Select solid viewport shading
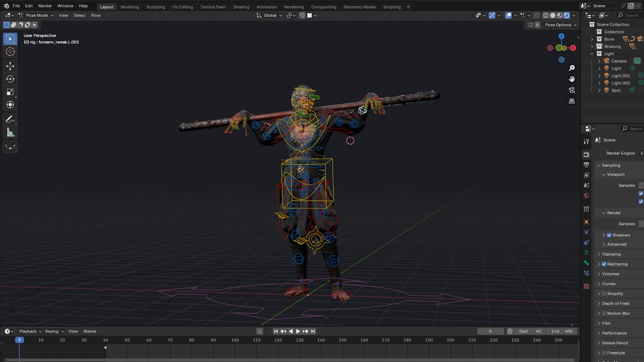The width and height of the screenshot is (644, 362). (x=553, y=15)
